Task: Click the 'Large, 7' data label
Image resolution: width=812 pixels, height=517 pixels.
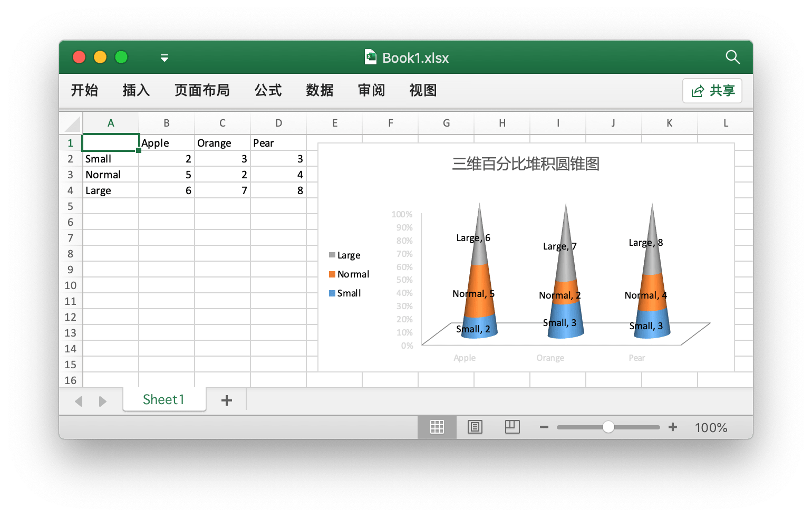Action: [560, 246]
